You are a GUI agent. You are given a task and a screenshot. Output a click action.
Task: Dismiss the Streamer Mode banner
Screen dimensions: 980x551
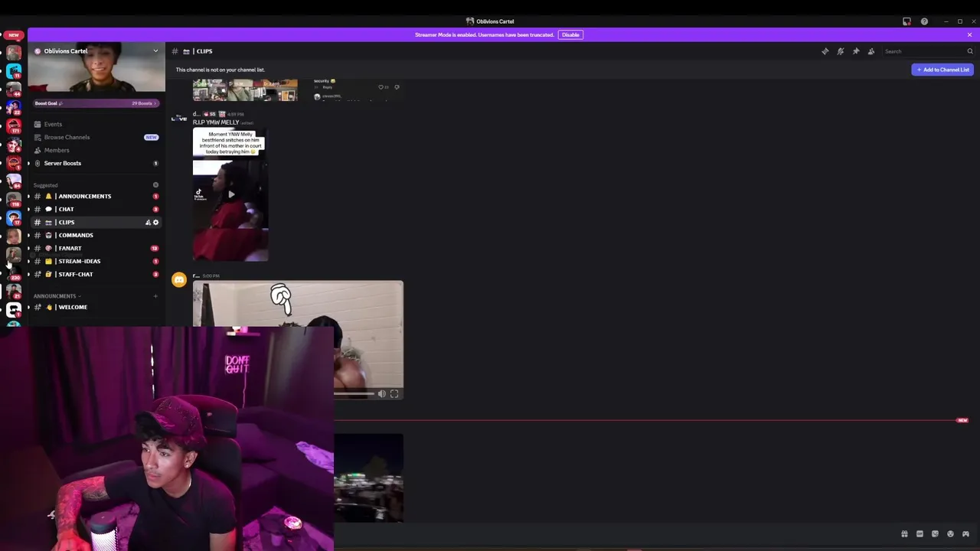coord(969,34)
